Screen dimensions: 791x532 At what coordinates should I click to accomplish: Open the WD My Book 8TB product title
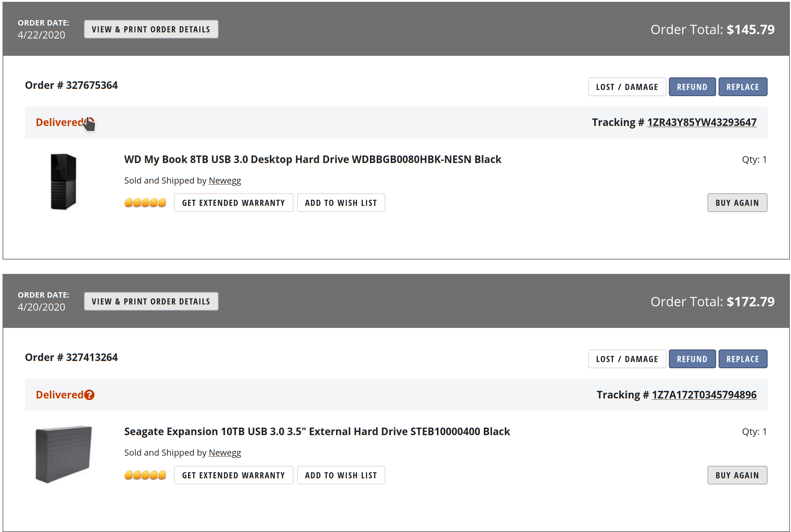313,159
